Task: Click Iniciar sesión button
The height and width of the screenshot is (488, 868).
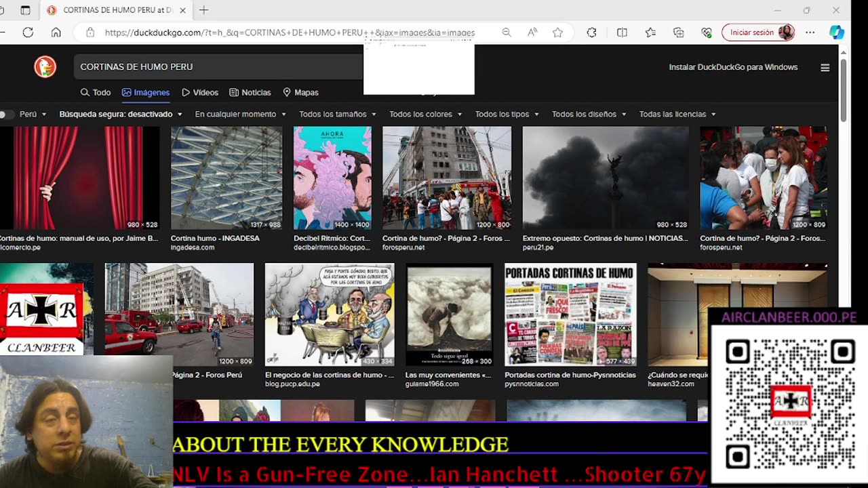Action: 758,32
